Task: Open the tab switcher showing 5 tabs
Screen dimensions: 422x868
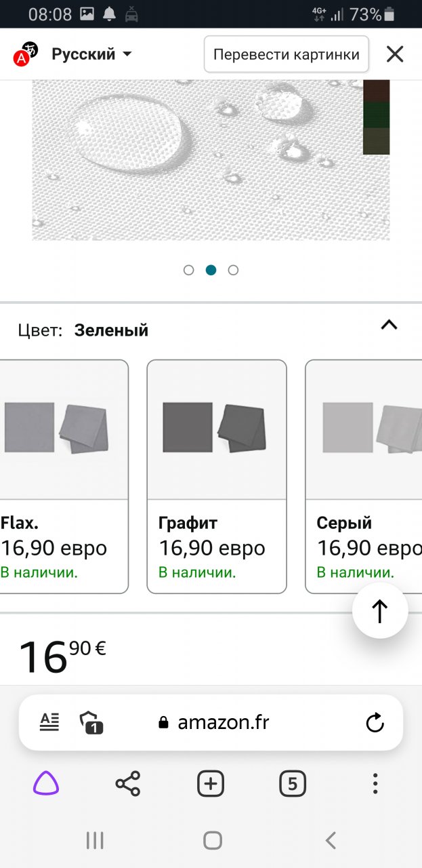Action: click(x=293, y=784)
